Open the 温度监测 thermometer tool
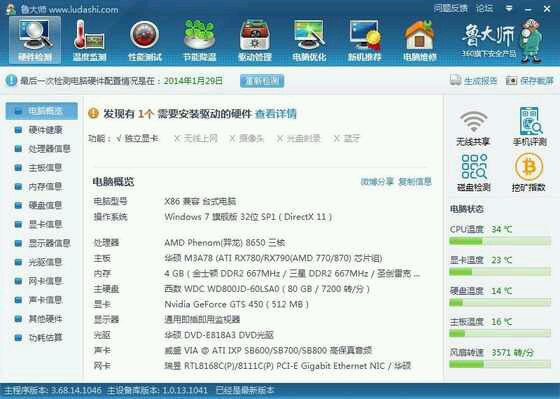 click(89, 40)
